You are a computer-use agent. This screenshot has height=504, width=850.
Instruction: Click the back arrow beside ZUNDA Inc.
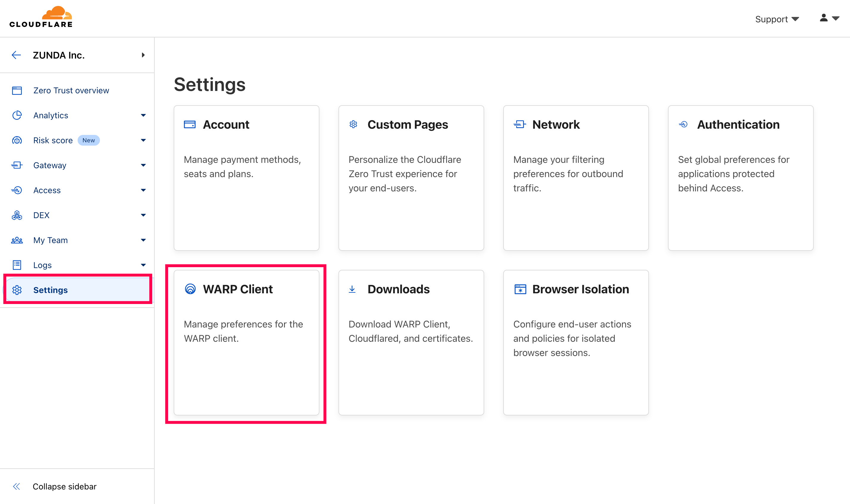(16, 55)
